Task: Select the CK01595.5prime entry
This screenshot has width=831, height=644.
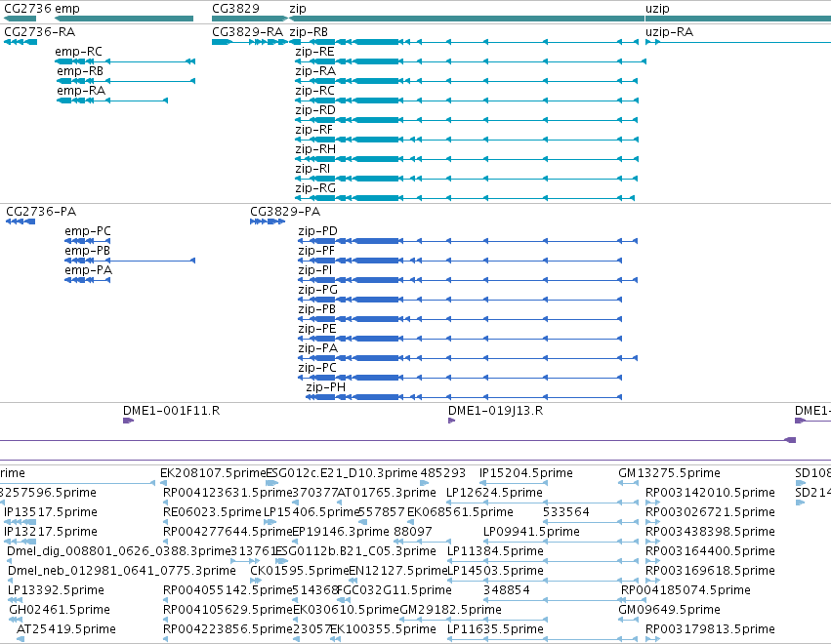Action: (x=300, y=571)
